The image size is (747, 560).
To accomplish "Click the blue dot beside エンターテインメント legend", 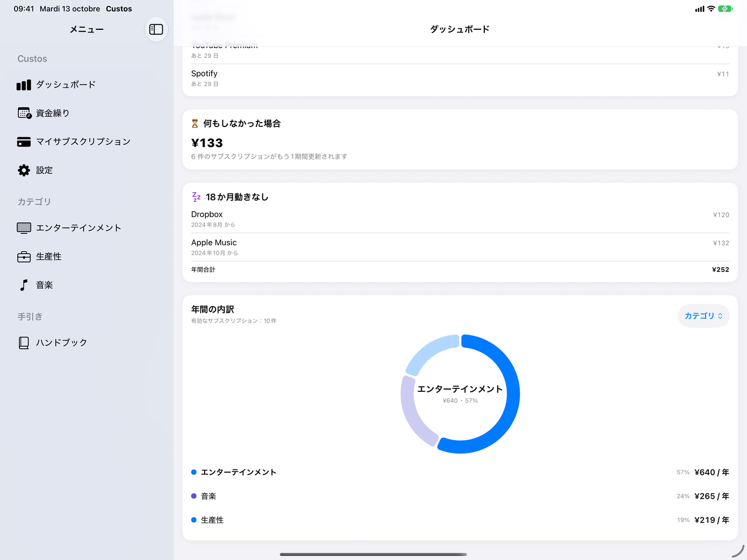I will pos(194,472).
